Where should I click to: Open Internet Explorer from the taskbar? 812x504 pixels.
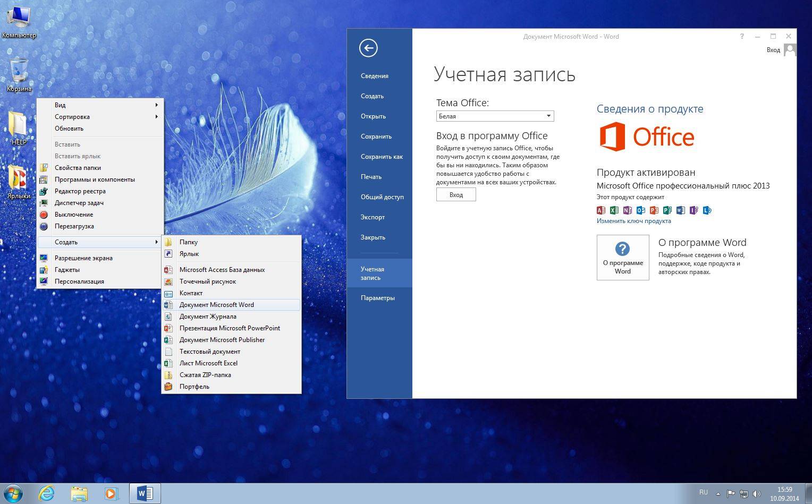coord(47,493)
